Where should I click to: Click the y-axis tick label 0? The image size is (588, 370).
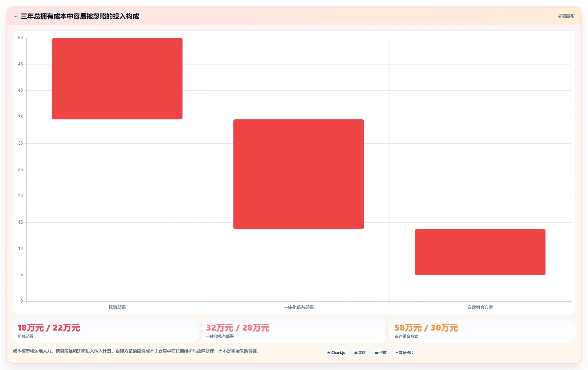[x=22, y=301]
